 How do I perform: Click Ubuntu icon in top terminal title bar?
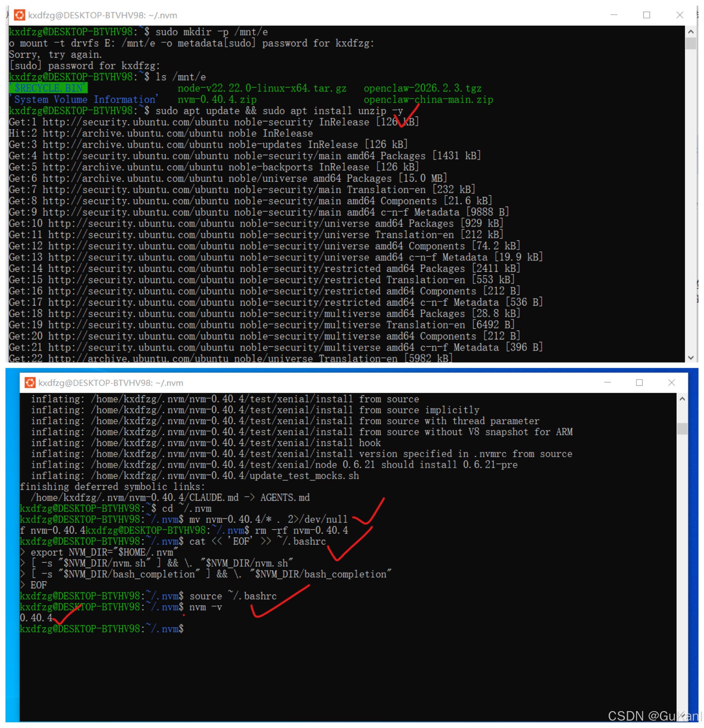click(19, 15)
